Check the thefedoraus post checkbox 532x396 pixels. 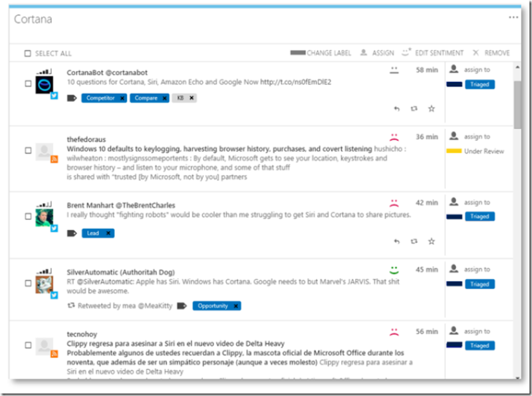28,150
